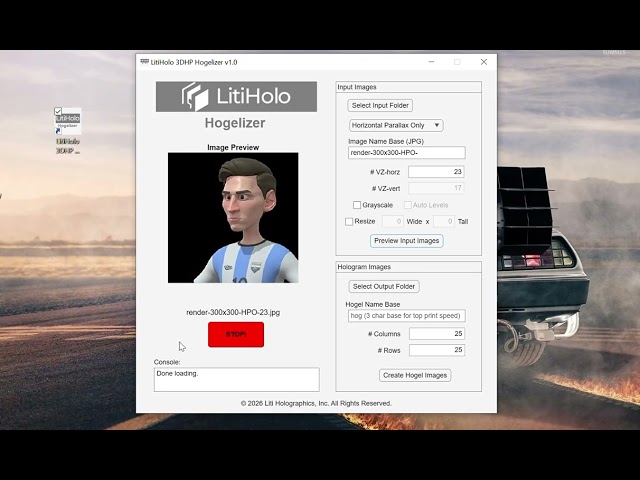Click the Liti Holographics copyright text
640x480 pixels.
click(316, 403)
